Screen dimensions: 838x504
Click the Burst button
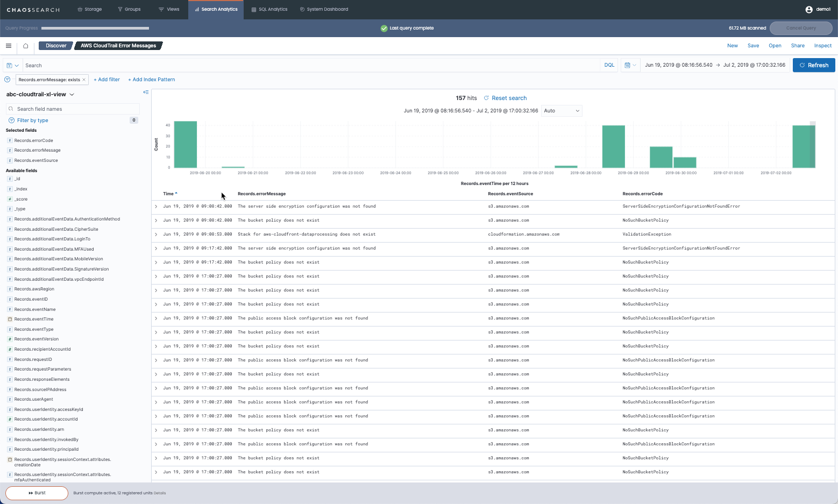coord(37,493)
